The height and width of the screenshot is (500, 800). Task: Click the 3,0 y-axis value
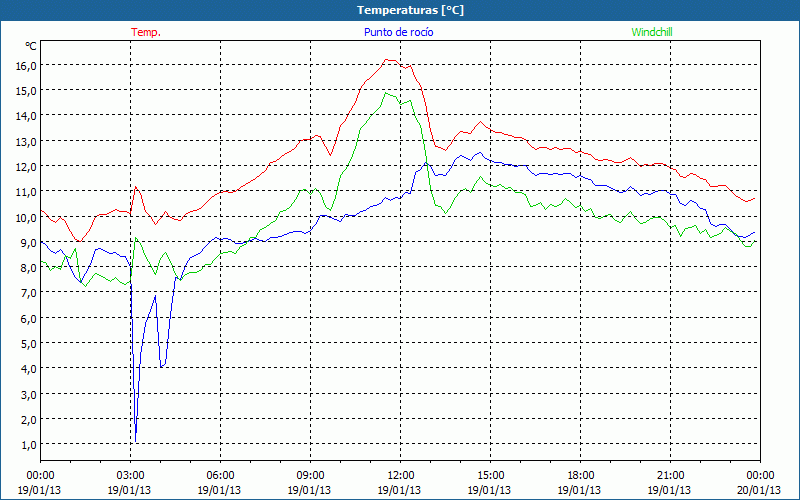click(x=28, y=394)
